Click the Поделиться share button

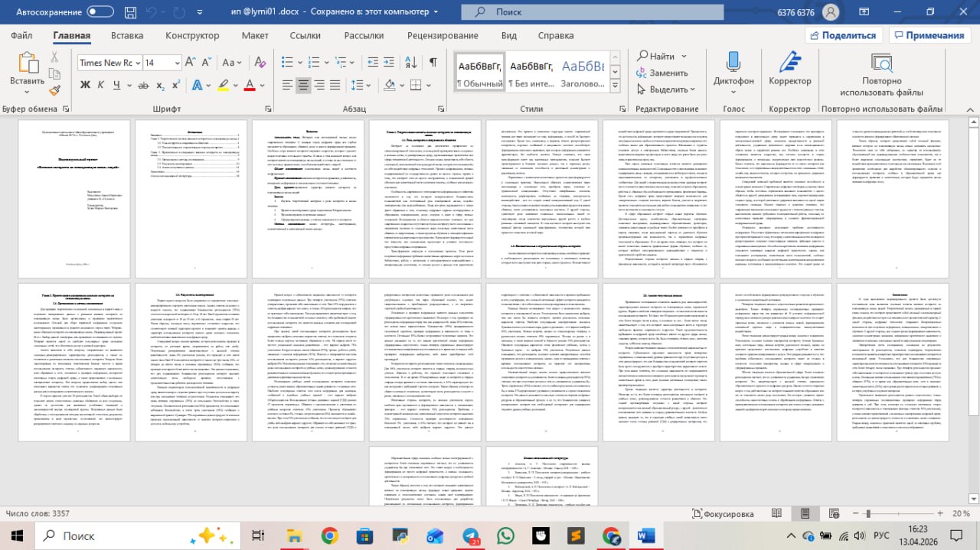pyautogui.click(x=843, y=35)
